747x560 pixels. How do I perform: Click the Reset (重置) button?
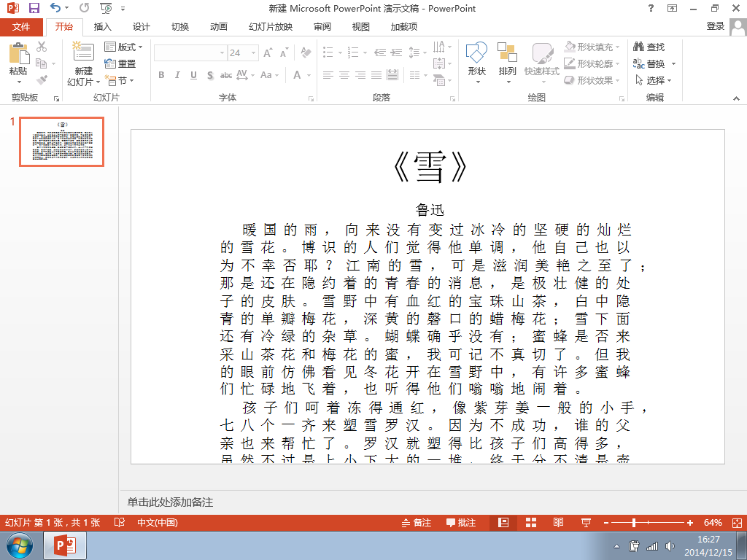(x=120, y=63)
